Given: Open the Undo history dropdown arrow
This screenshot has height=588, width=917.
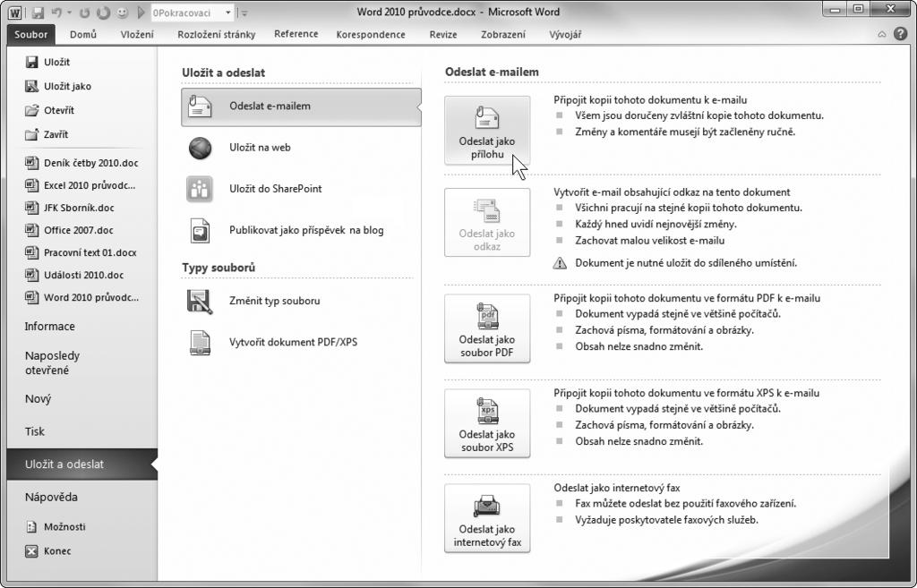Looking at the screenshot, I should pyautogui.click(x=69, y=13).
